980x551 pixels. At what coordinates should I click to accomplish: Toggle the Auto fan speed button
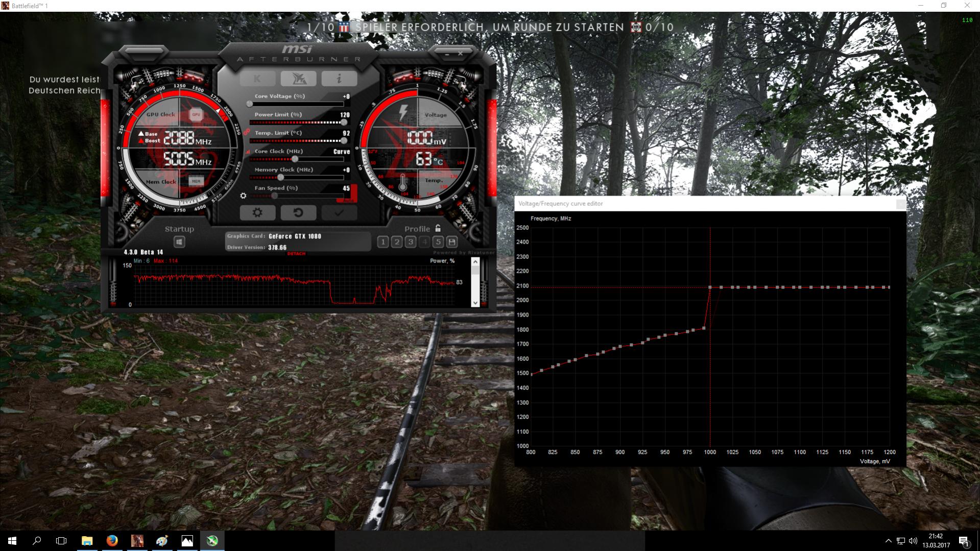coord(348,201)
